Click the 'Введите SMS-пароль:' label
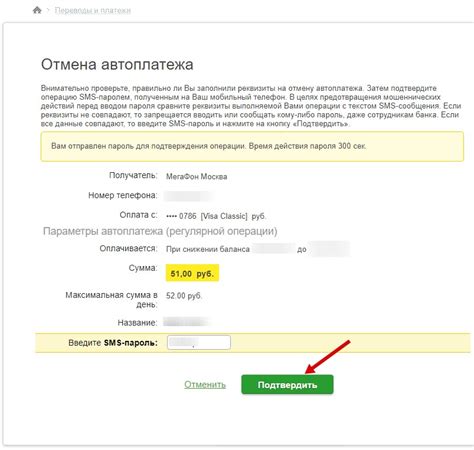 (x=113, y=343)
